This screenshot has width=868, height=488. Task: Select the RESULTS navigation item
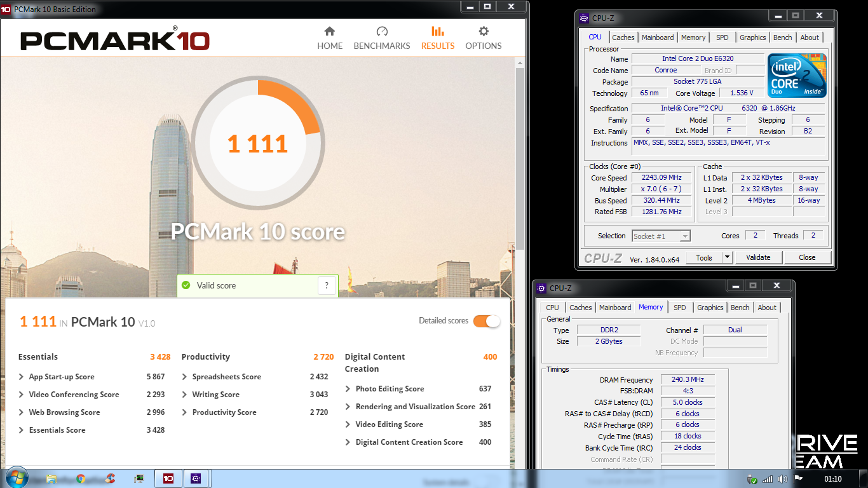[438, 38]
